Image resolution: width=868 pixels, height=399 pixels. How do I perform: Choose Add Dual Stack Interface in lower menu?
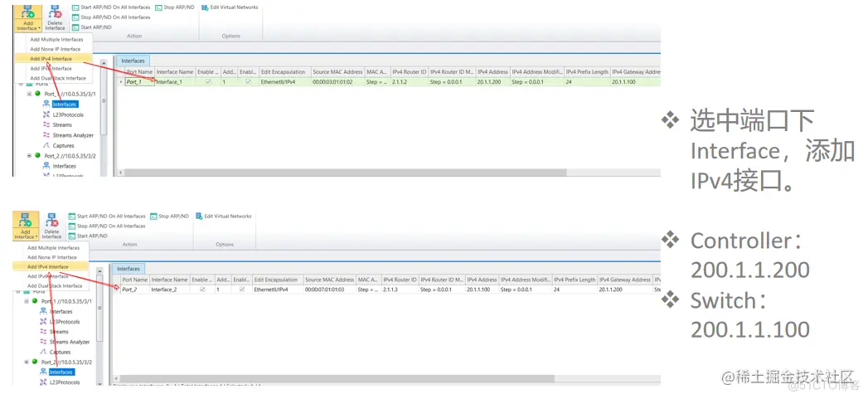[x=56, y=286]
